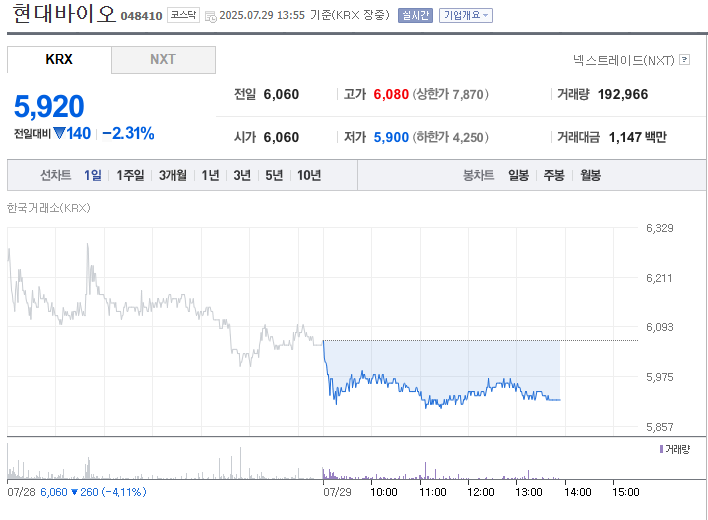Click the purple 거래량 legend marker
The width and height of the screenshot is (708, 520).
(x=661, y=449)
